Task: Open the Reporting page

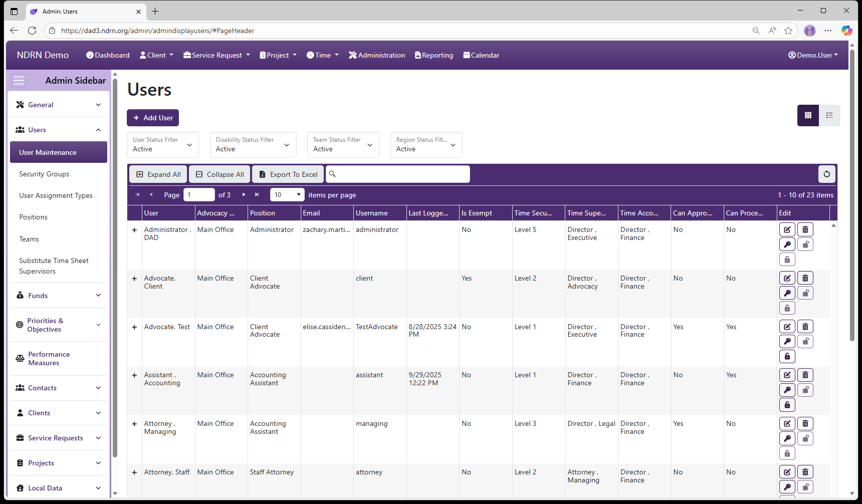Action: click(x=434, y=55)
